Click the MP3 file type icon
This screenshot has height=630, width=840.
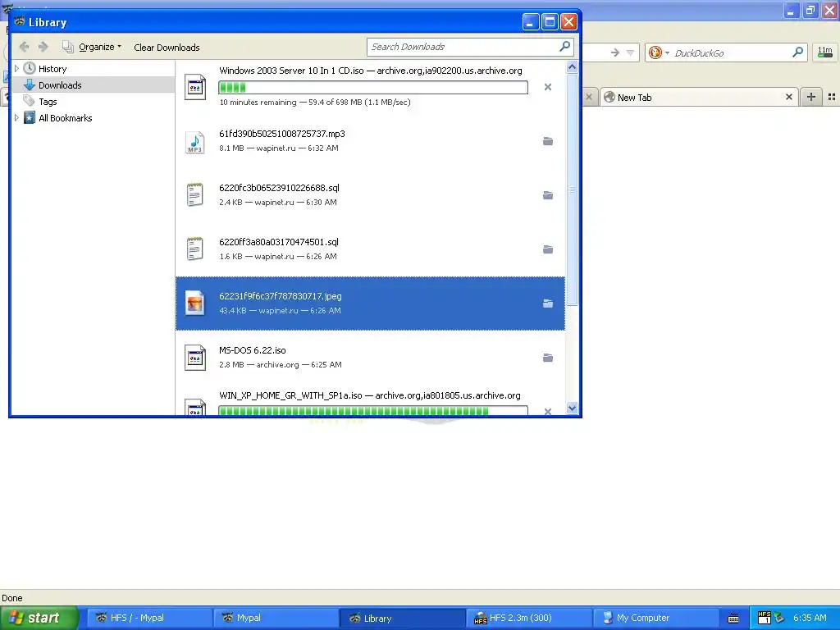[x=195, y=142]
